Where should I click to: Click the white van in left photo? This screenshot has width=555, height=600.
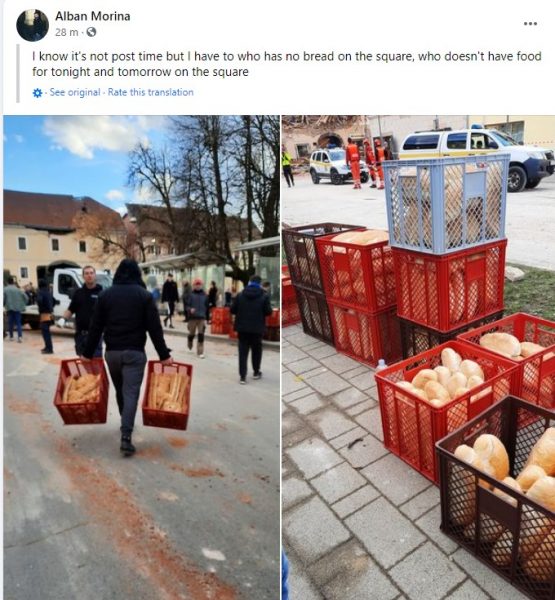(65, 294)
